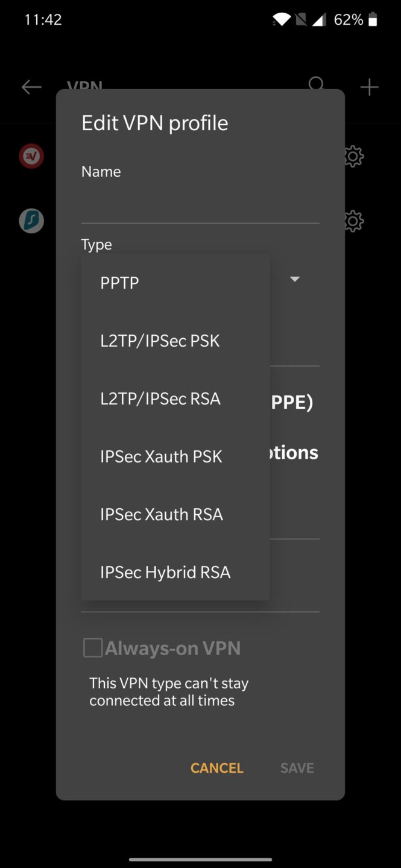Image resolution: width=401 pixels, height=868 pixels.
Task: Open Surfshark profile settings gear
Action: tap(353, 221)
